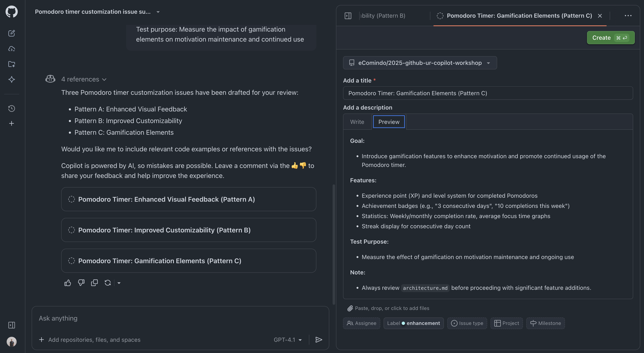The width and height of the screenshot is (644, 353).
Task: Expand the 4 references list
Action: 84,79
